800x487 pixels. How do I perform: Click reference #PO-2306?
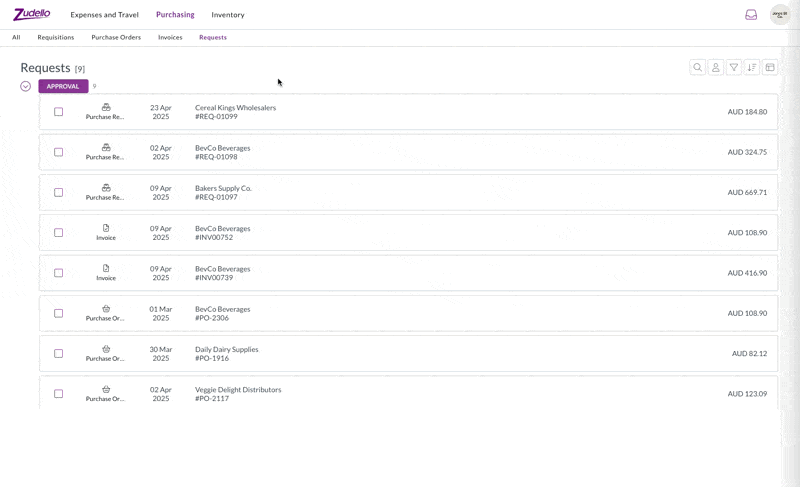pos(212,318)
